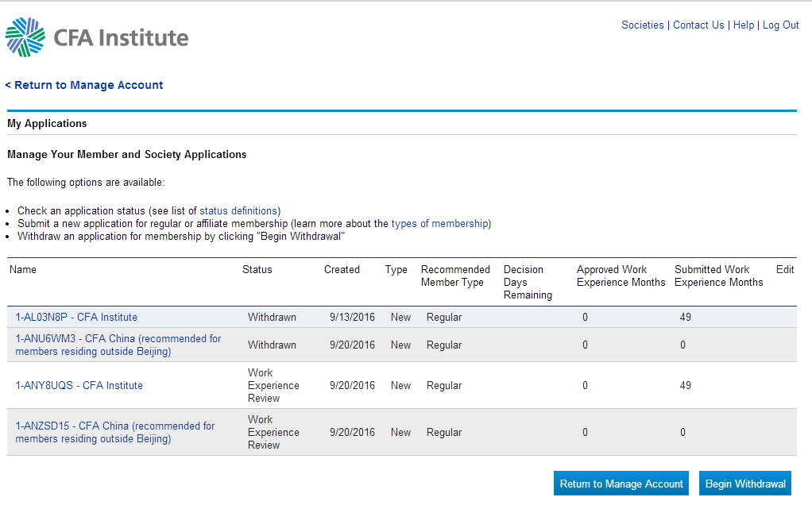
Task: Click the Return to Manage Account link at top
Action: click(84, 85)
